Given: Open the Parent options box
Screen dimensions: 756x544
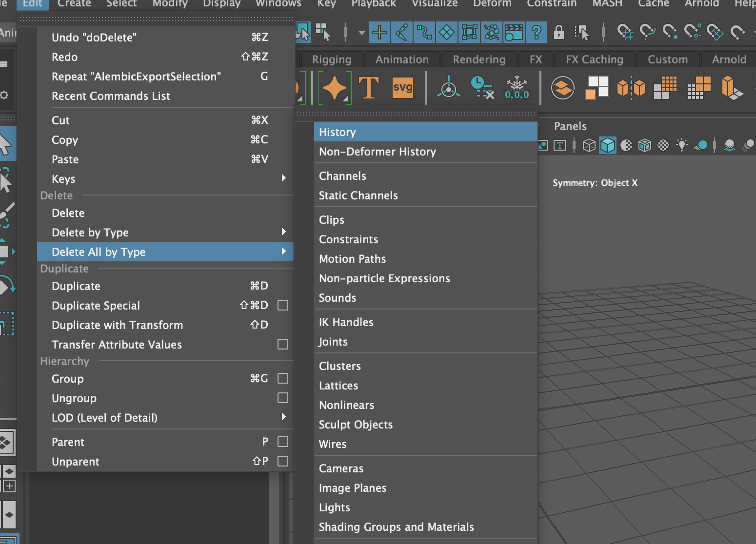Looking at the screenshot, I should click(x=283, y=442).
